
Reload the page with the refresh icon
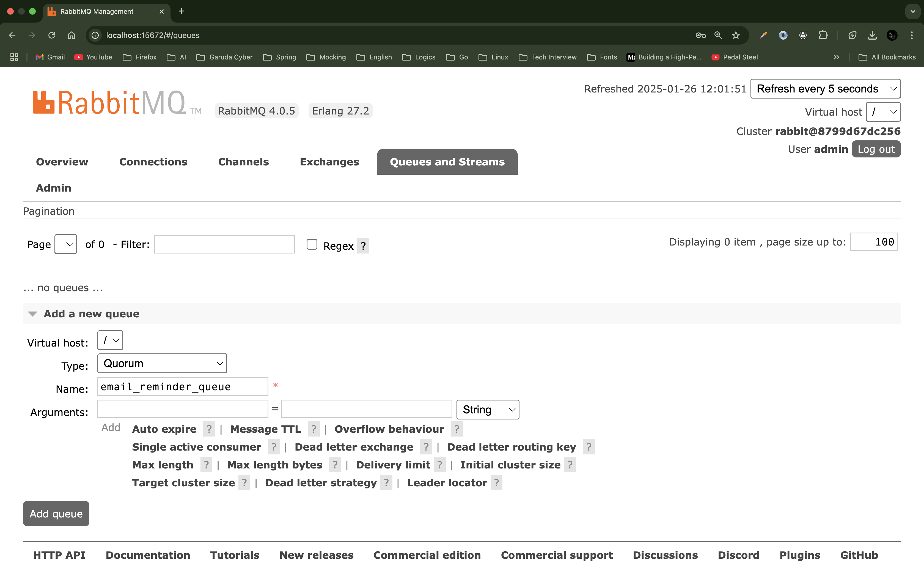pyautogui.click(x=51, y=35)
